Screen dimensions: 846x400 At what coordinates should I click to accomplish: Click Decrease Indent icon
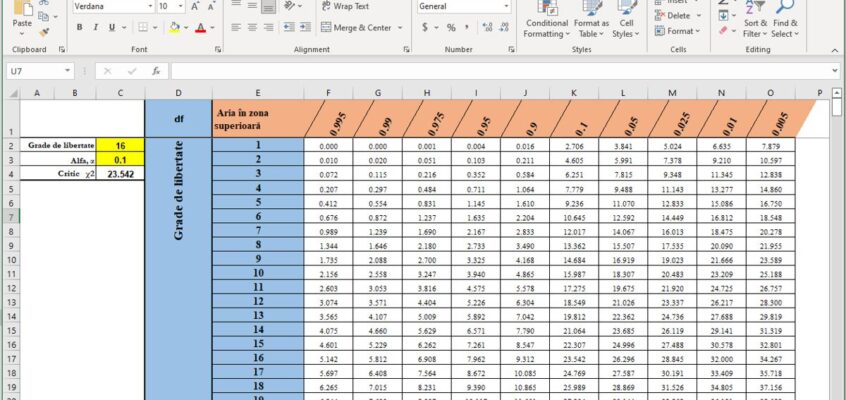[x=289, y=28]
